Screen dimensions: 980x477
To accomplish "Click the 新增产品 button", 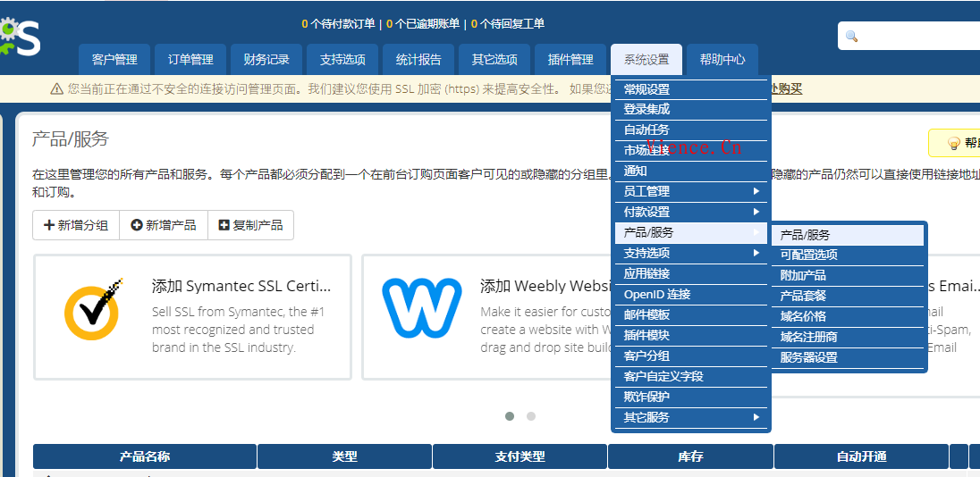I will tap(164, 225).
